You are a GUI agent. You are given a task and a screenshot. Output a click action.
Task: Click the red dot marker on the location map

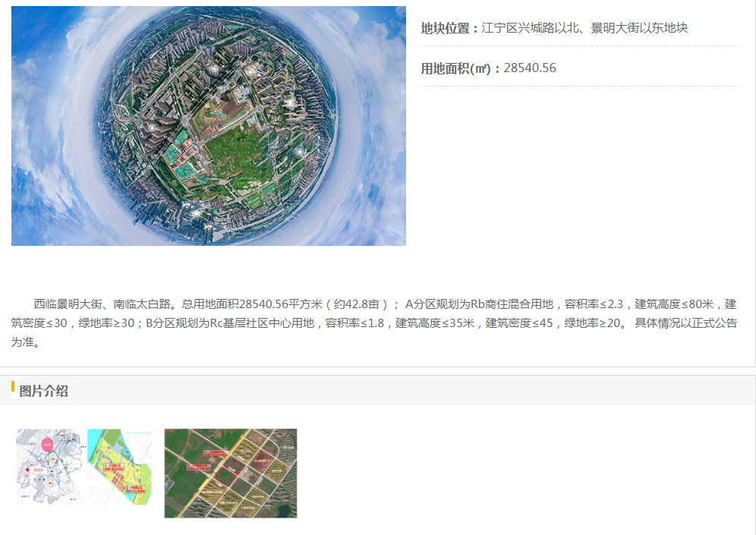pyautogui.click(x=28, y=470)
